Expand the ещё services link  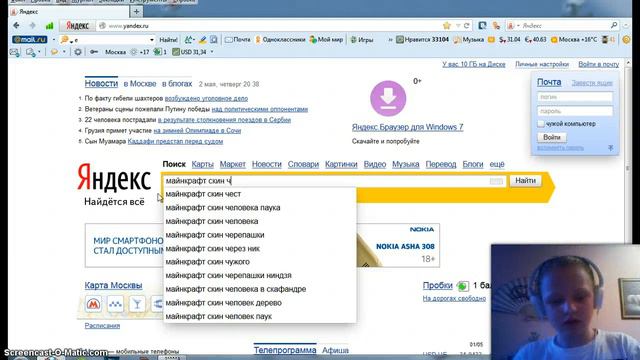point(497,164)
